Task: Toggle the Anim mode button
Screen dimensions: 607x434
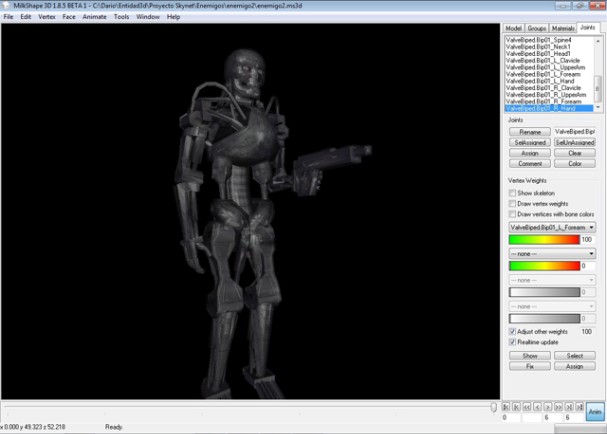Action: (x=595, y=412)
